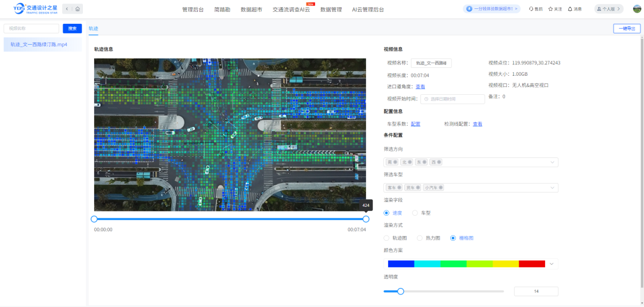Click 一分钱体验数据超市 promo banner

[x=491, y=8]
